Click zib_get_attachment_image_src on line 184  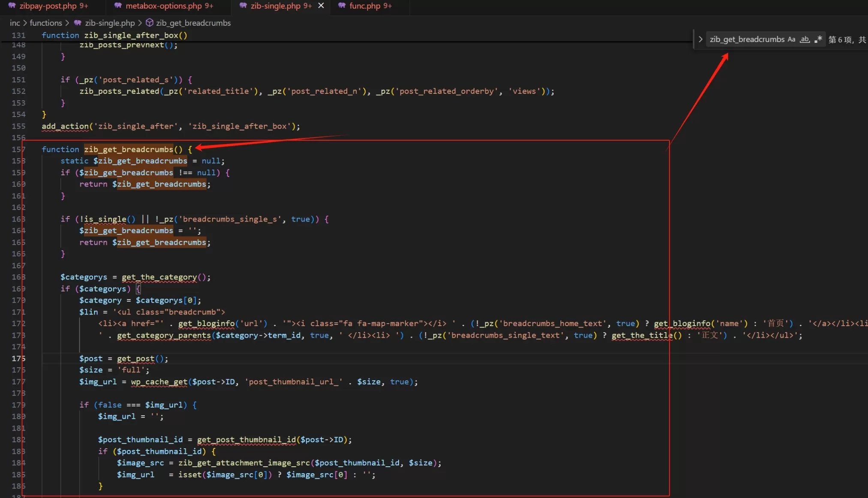click(244, 463)
